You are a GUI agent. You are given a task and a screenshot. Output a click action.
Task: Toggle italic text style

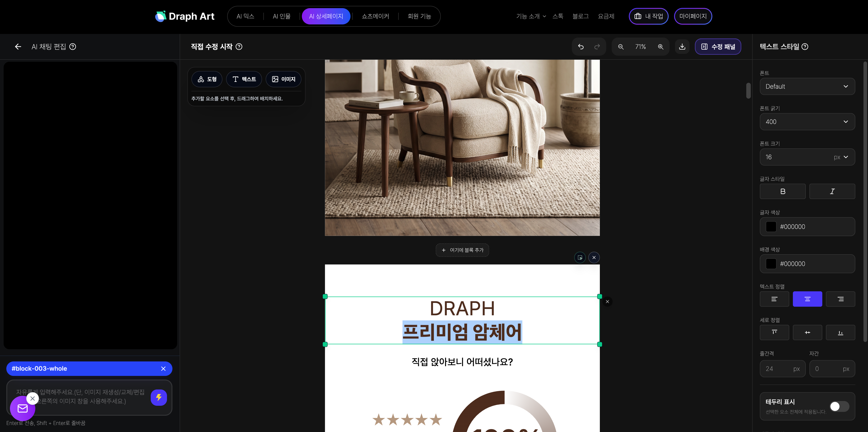(x=832, y=191)
